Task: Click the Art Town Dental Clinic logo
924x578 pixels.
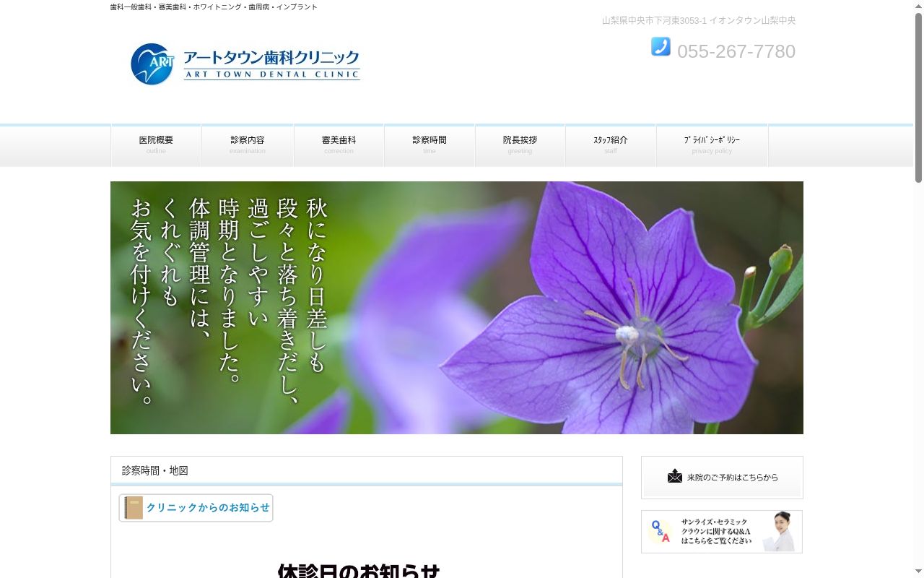Action: point(245,64)
